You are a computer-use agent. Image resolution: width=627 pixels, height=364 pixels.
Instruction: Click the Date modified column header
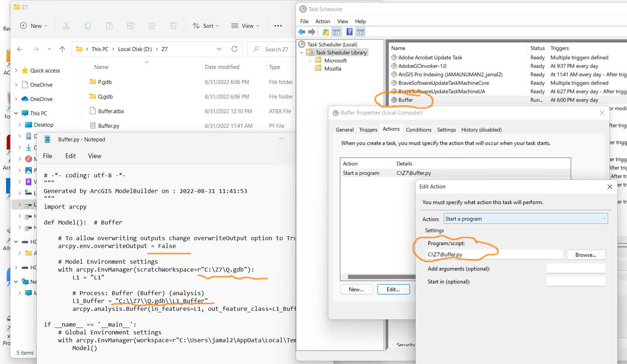point(222,67)
